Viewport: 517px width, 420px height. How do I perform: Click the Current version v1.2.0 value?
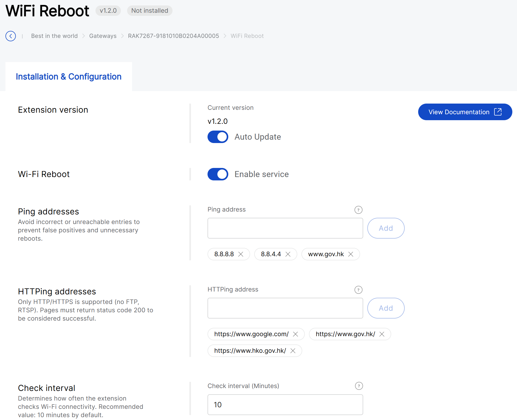(218, 121)
